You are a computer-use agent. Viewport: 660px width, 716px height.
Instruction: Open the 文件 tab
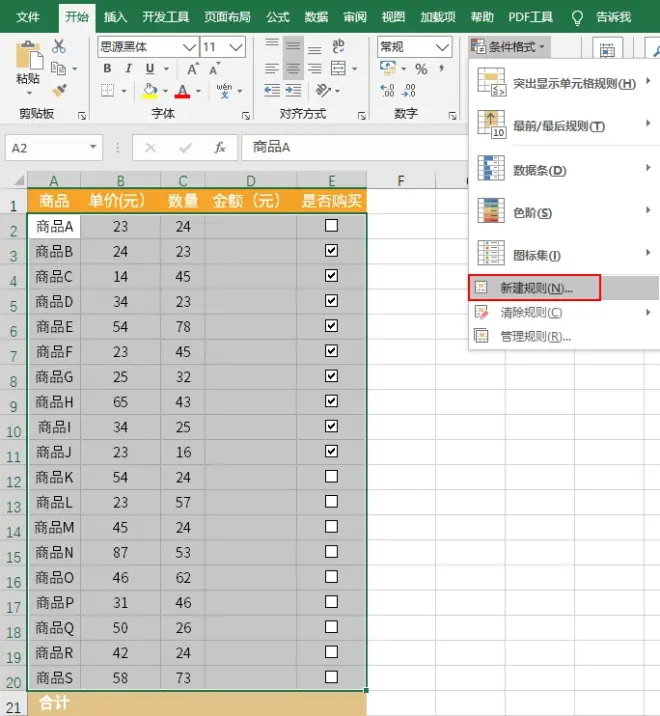[x=28, y=17]
